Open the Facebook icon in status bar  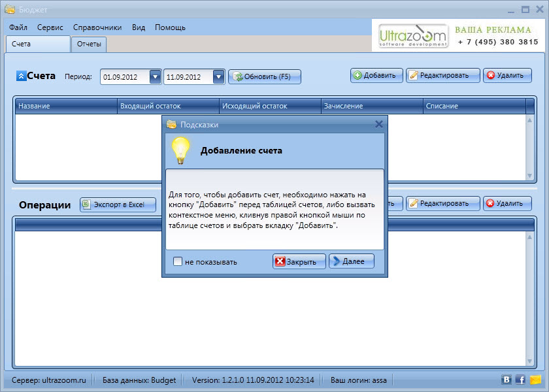coord(520,380)
